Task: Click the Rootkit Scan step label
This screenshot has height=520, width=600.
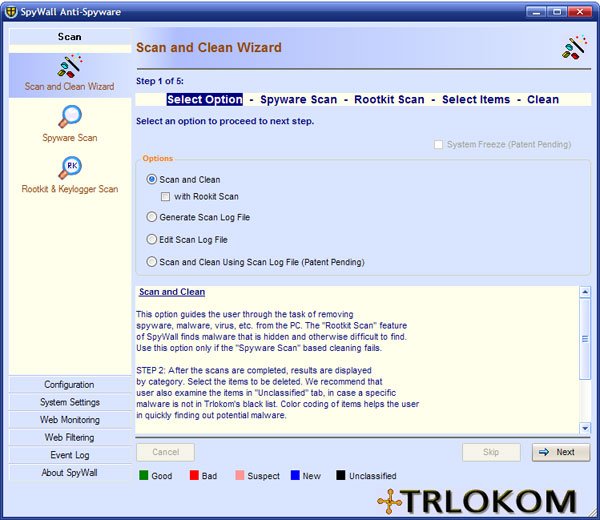Action: pos(389,99)
